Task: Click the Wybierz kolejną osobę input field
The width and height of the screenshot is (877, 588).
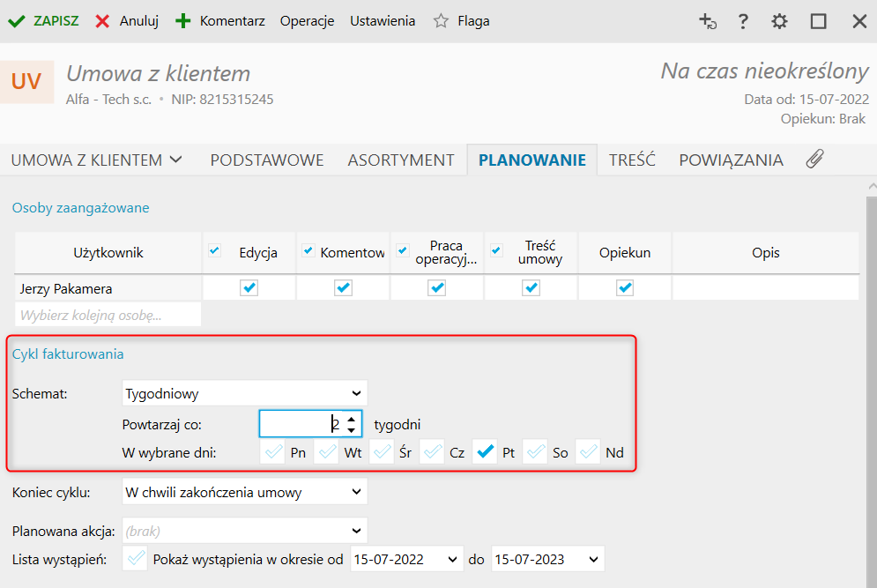Action: tap(108, 315)
